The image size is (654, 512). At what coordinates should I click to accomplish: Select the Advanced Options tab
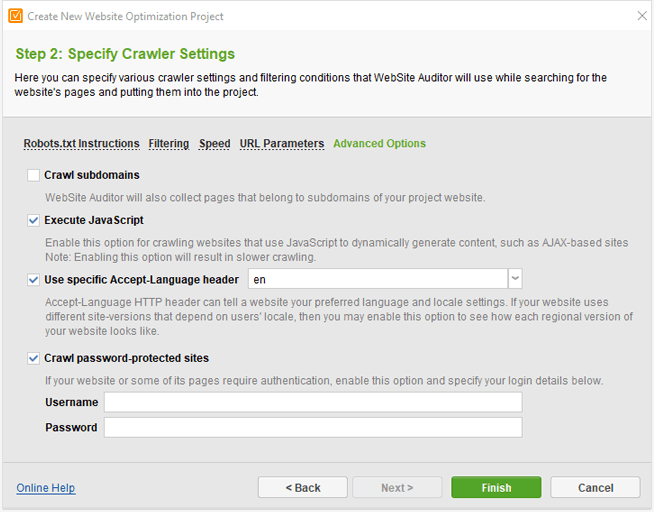point(379,144)
